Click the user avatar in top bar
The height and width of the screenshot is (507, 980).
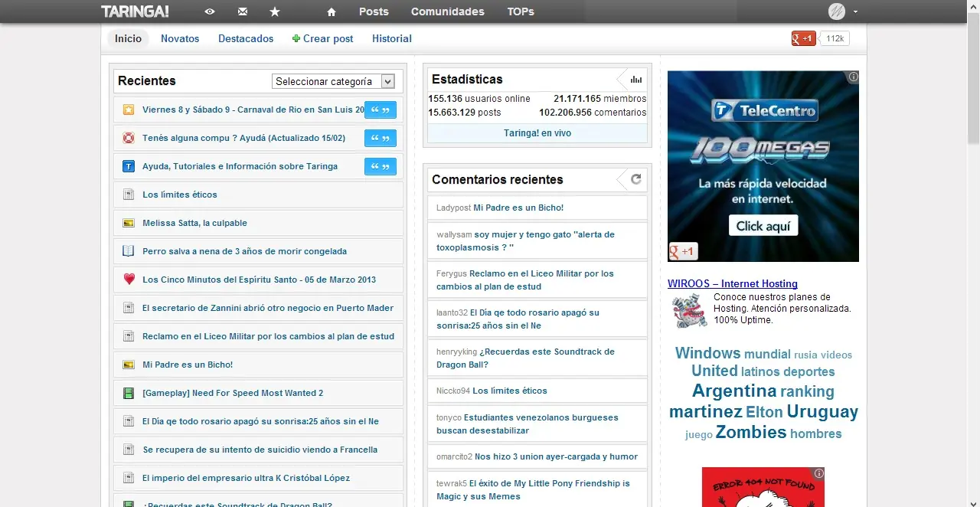click(837, 11)
